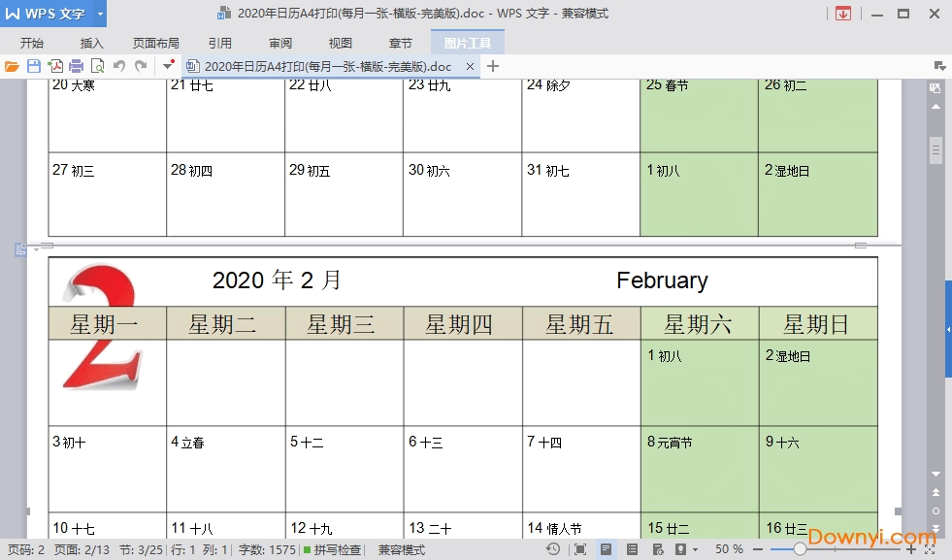This screenshot has width=952, height=560.
Task: Toggle spell check in the status bar
Action: point(337,548)
